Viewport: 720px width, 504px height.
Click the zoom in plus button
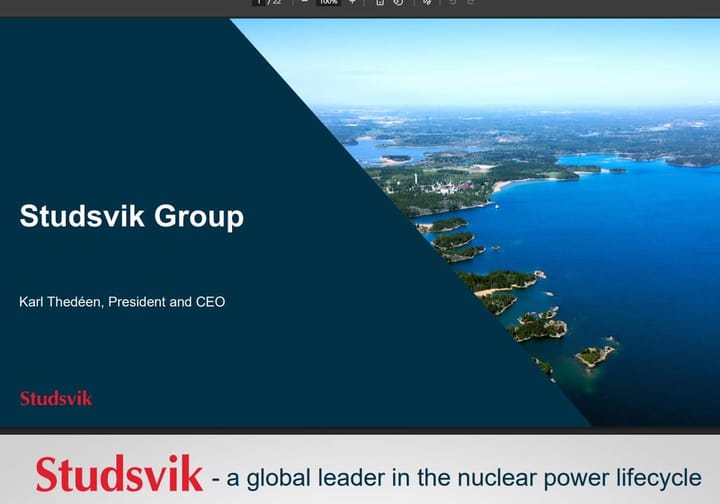pyautogui.click(x=352, y=3)
